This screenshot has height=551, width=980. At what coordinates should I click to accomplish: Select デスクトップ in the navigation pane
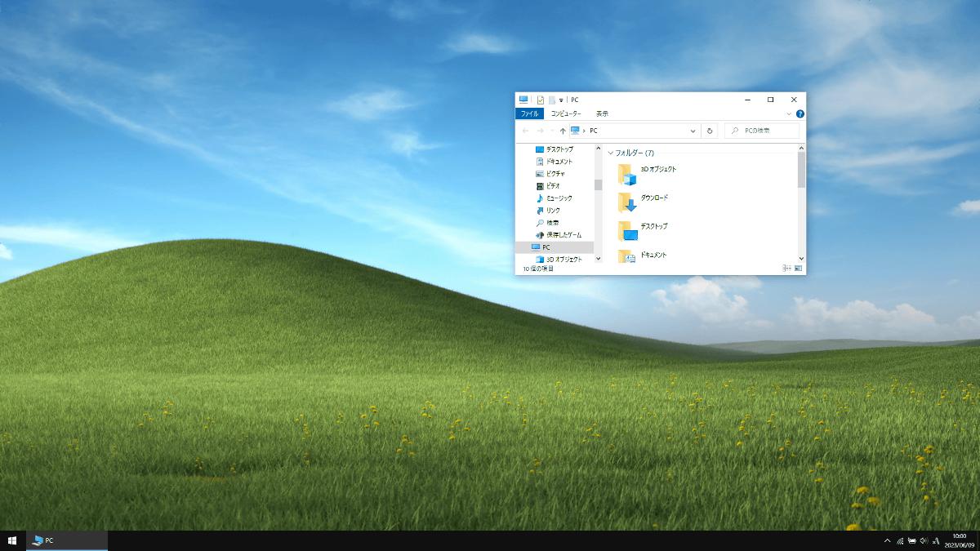559,149
